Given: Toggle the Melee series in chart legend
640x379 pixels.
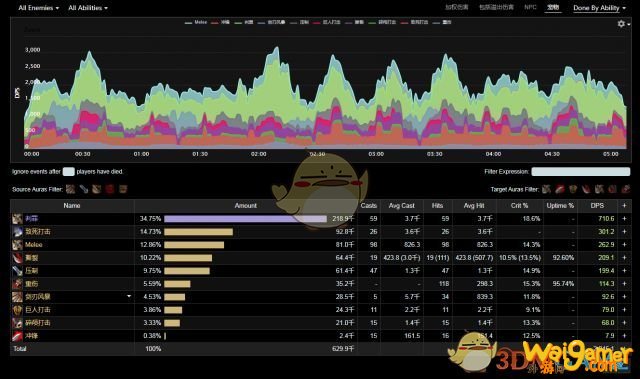Looking at the screenshot, I should [196, 22].
